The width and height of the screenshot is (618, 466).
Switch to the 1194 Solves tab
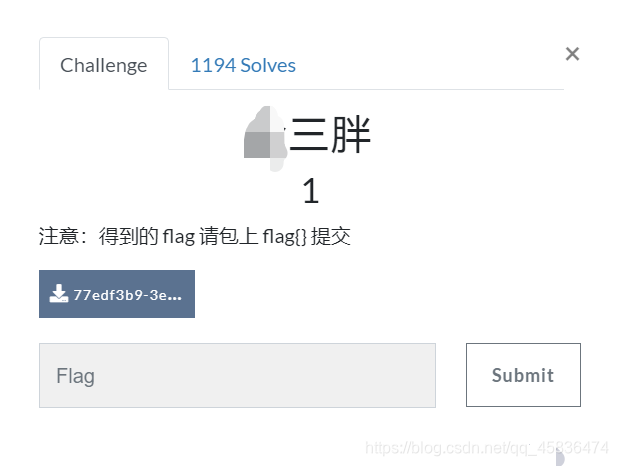tap(243, 65)
